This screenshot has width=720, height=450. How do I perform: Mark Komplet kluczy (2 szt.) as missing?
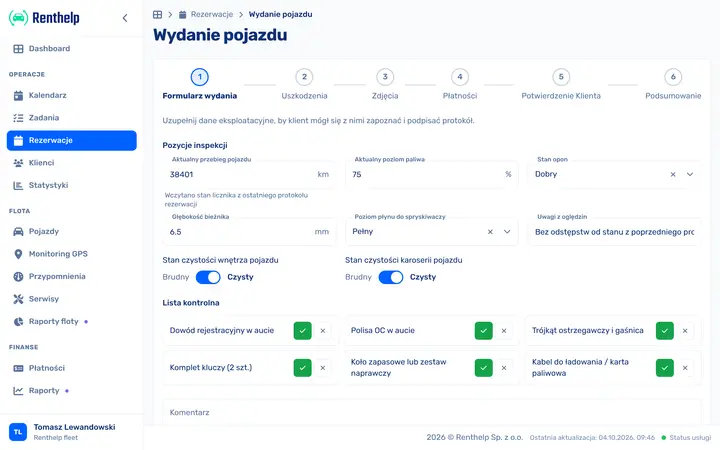coord(323,368)
